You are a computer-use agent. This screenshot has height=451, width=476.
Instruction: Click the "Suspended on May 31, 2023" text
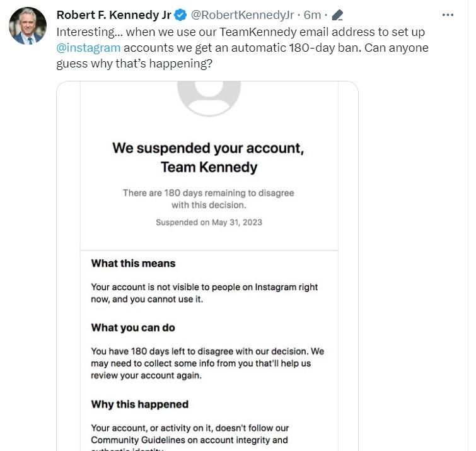(x=209, y=222)
